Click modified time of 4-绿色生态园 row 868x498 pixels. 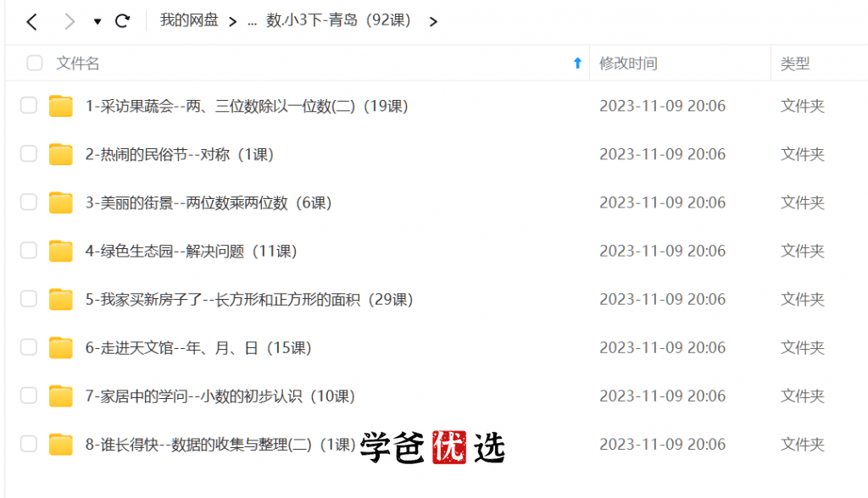click(x=663, y=251)
